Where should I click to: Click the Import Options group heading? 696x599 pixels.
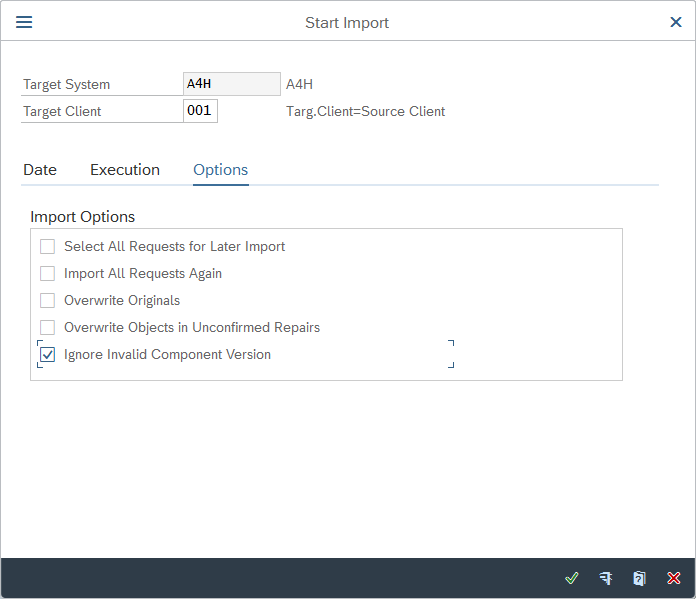tap(83, 217)
